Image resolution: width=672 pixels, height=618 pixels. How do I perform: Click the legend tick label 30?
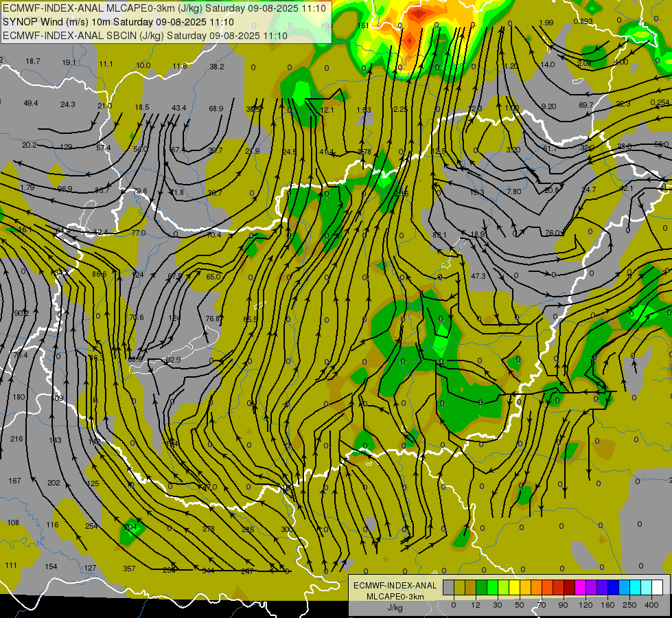click(497, 605)
